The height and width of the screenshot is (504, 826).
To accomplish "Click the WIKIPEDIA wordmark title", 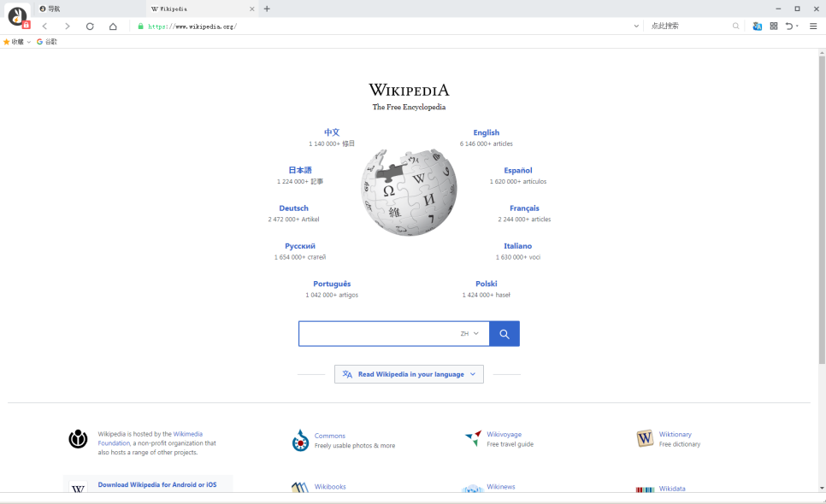I will pos(409,90).
